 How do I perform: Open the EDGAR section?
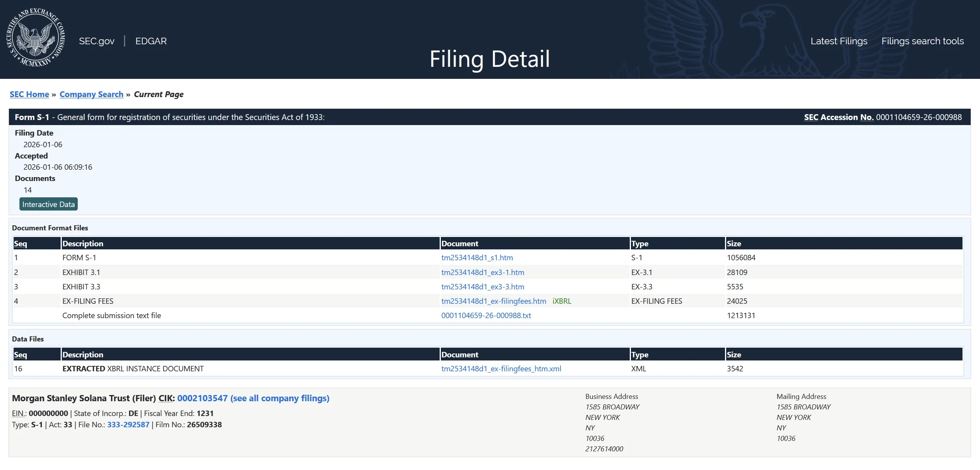(x=151, y=41)
